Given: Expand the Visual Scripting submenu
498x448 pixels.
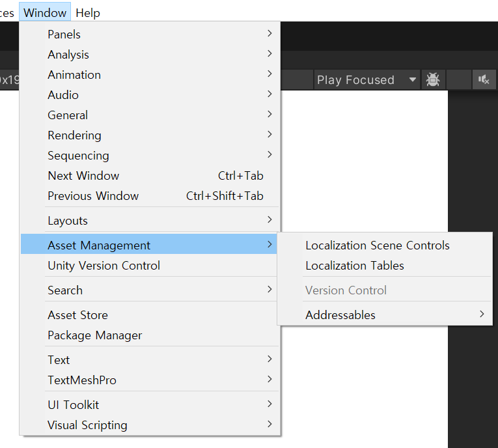Looking at the screenshot, I should click(x=150, y=425).
